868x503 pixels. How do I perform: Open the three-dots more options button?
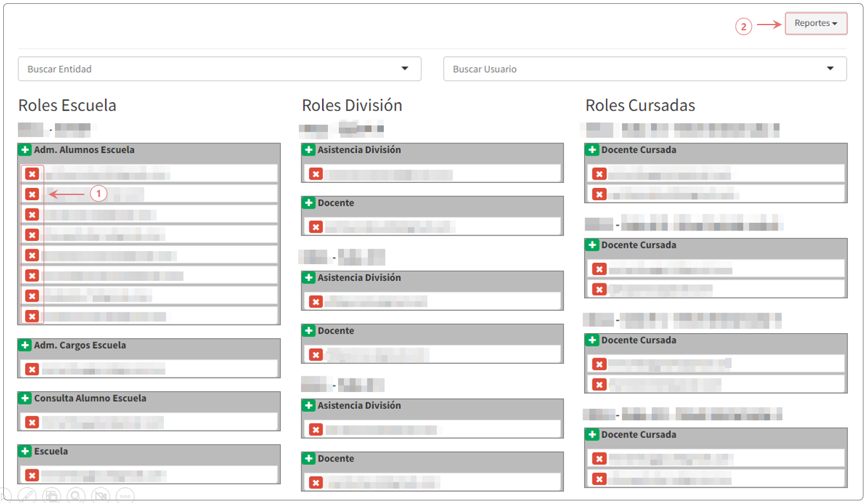point(125,497)
